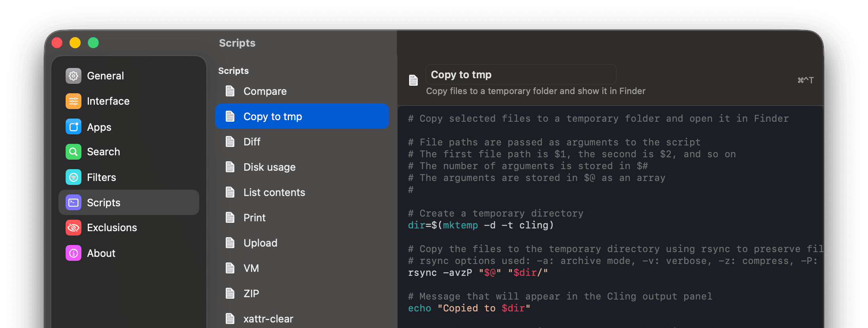Click the Copy to tmp name field
Image resolution: width=868 pixels, height=328 pixels.
coord(521,74)
